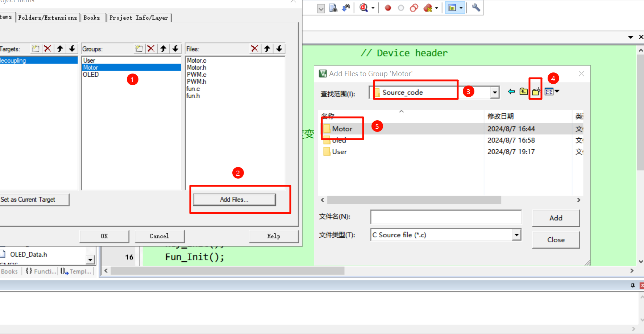
Task: Click the Incremental Find icon with binoculars and arrow
Action: point(346,8)
